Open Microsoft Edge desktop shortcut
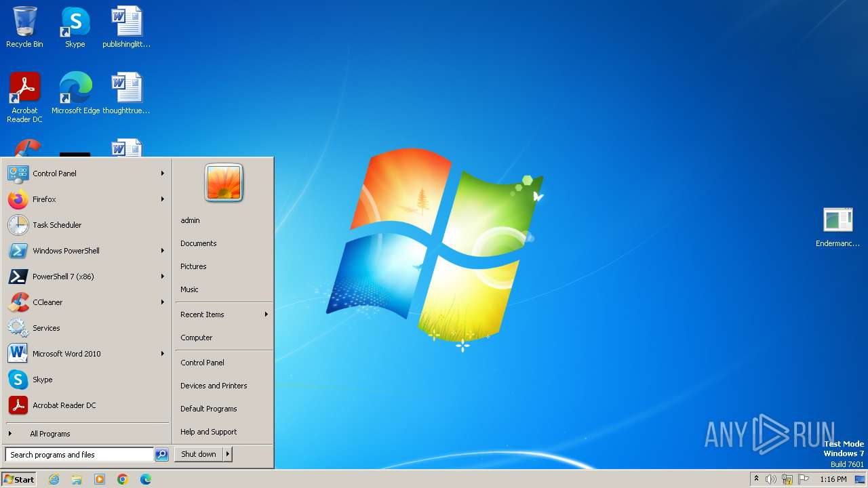This screenshot has width=868, height=488. click(75, 93)
